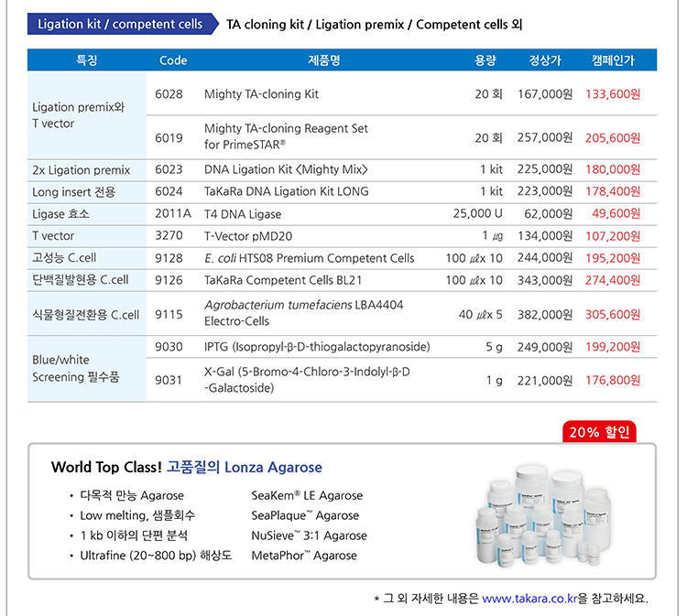Open the Lonza Agarose bottles product image

(x=543, y=516)
